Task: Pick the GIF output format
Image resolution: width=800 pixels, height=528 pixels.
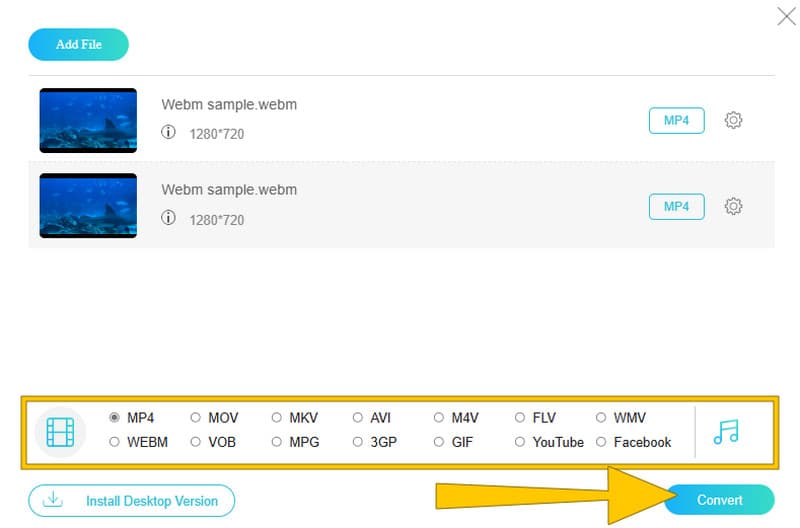Action: point(440,442)
